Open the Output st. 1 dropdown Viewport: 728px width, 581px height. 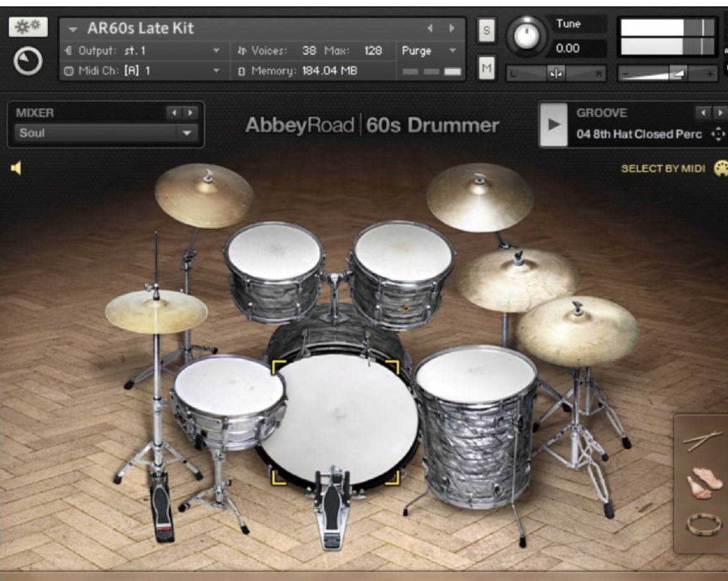click(x=216, y=50)
